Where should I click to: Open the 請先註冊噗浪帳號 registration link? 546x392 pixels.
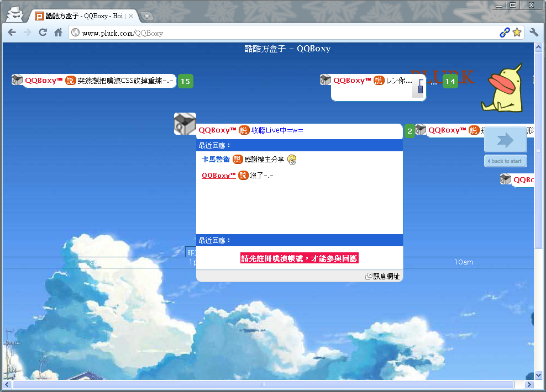click(299, 258)
